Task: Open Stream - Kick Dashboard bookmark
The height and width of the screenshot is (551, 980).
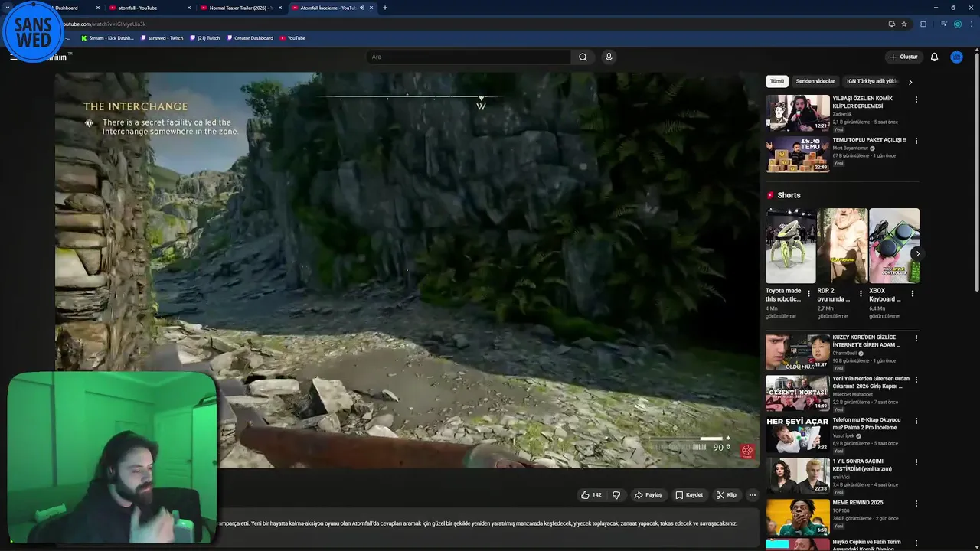Action: click(107, 38)
